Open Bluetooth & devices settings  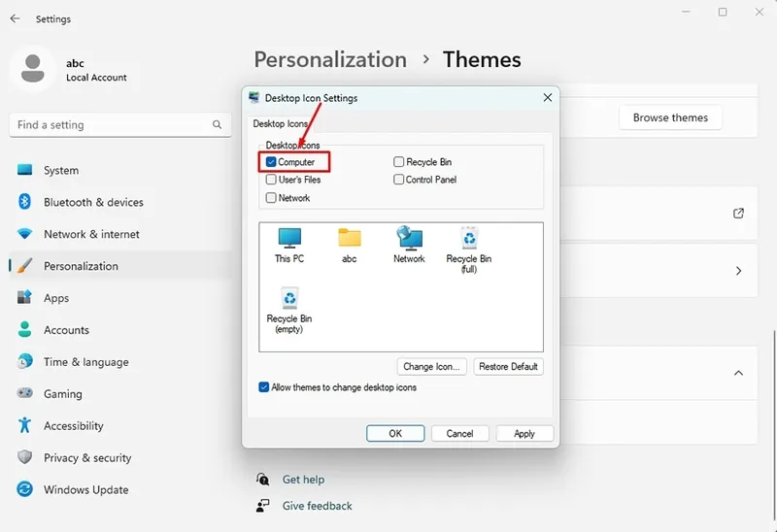pos(93,202)
